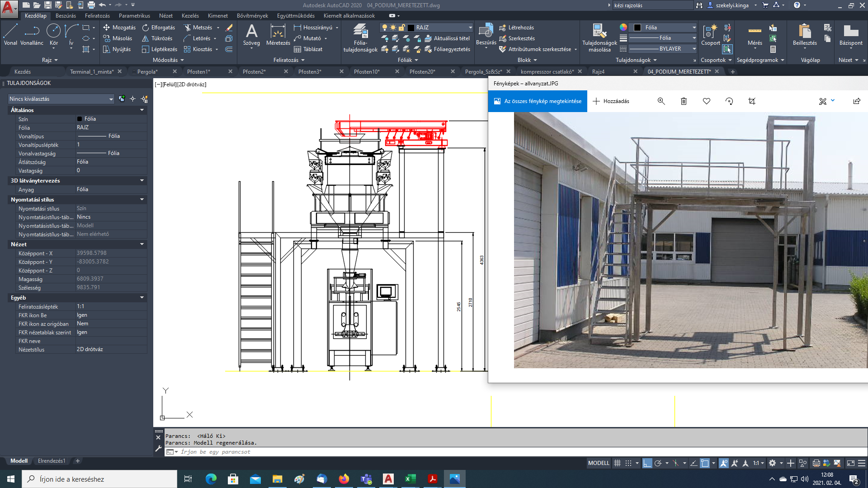
Task: Click the Elforgatás rotate tool
Action: [x=158, y=28]
